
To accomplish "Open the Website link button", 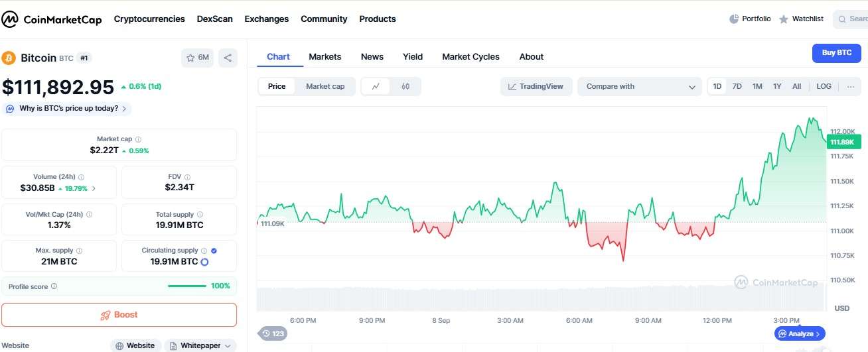I will coord(135,345).
